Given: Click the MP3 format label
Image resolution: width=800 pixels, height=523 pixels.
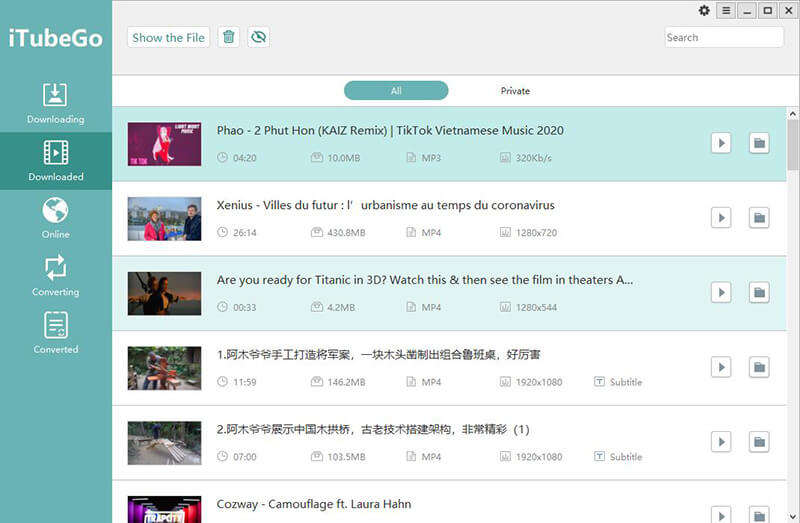Looking at the screenshot, I should 431,158.
